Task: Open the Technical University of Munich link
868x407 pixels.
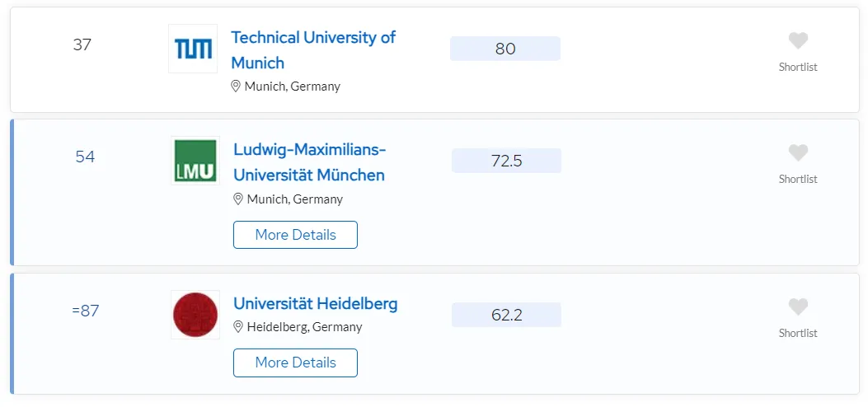Action: 313,49
